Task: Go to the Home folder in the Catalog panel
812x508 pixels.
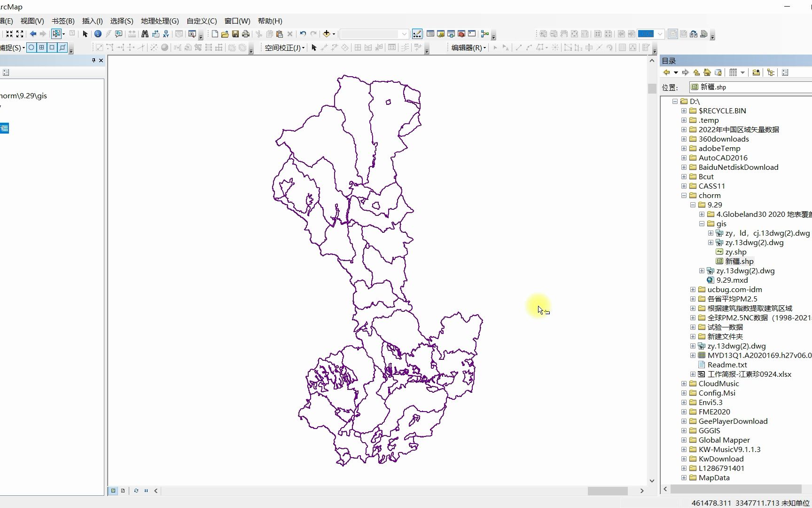Action: tap(707, 72)
